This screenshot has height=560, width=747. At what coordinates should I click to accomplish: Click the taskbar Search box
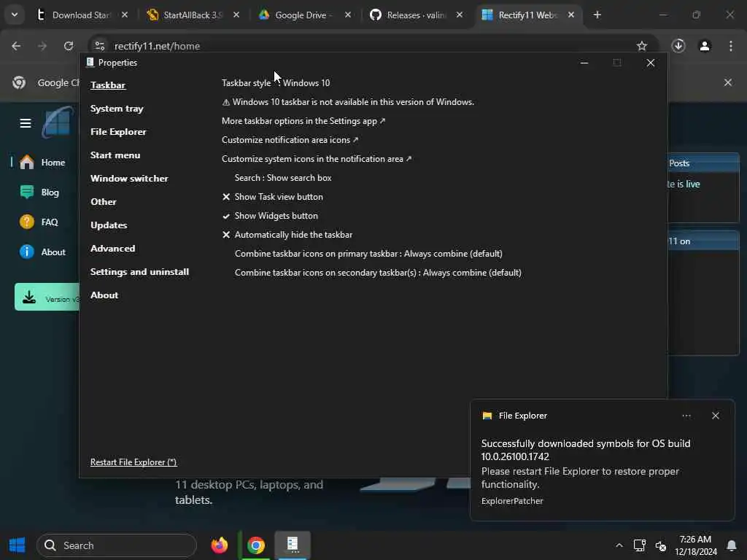click(117, 545)
